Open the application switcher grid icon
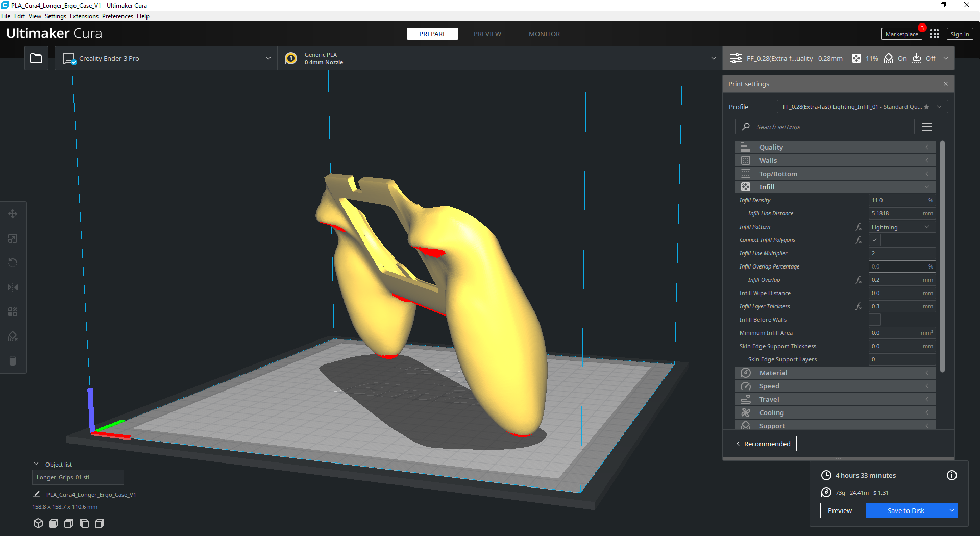 click(x=935, y=34)
